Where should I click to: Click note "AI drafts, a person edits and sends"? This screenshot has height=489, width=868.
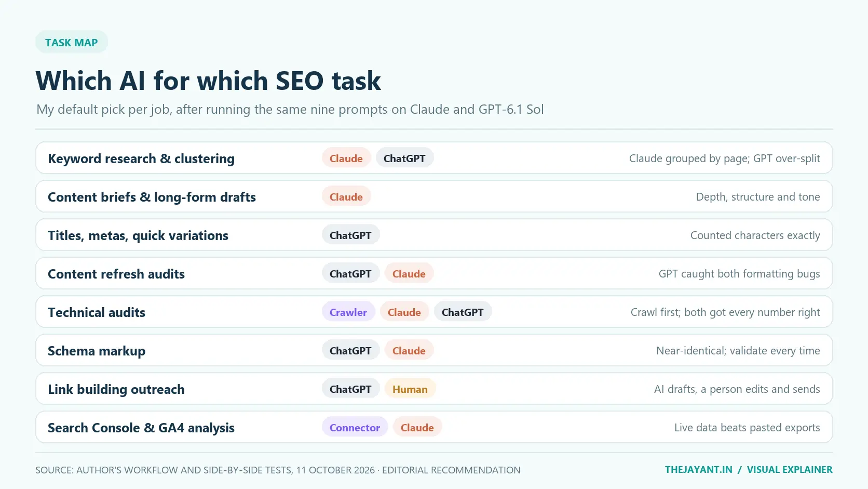pos(737,389)
